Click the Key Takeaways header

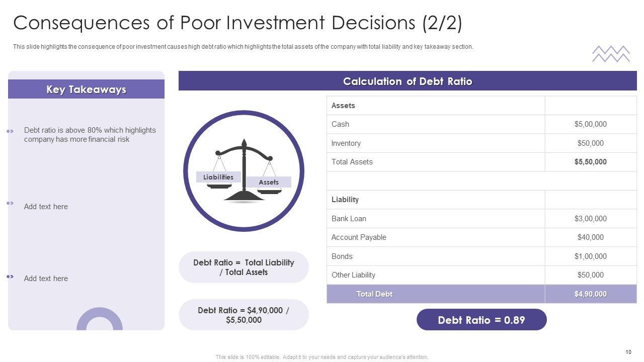point(86,89)
